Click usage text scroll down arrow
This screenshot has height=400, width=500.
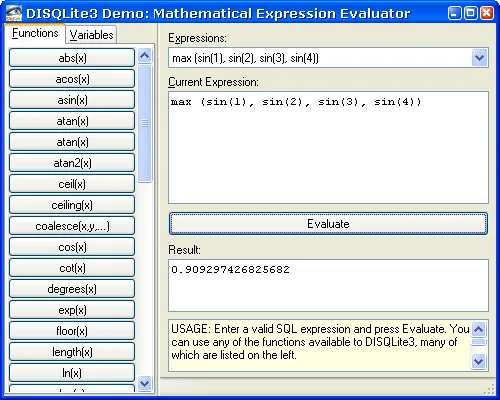coord(479,361)
